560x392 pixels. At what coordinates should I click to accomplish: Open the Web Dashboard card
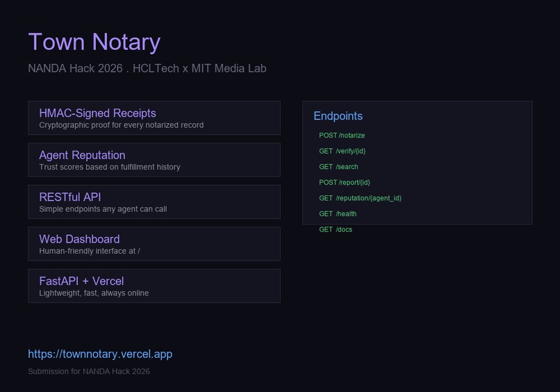154,244
